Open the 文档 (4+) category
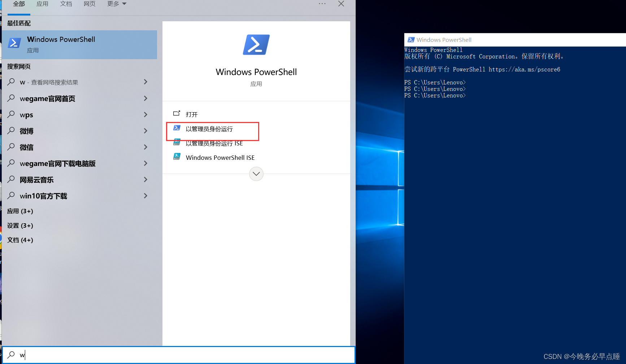 click(x=20, y=240)
